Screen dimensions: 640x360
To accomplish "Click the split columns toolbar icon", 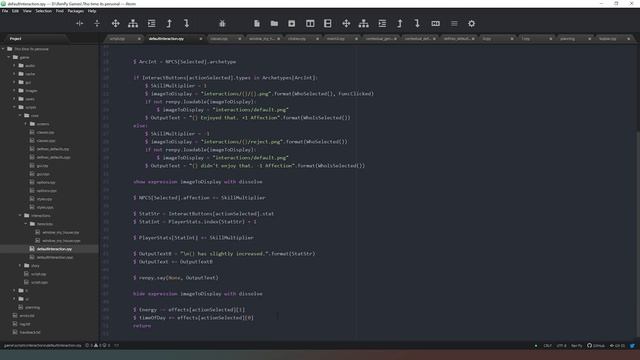I will [x=310, y=24].
